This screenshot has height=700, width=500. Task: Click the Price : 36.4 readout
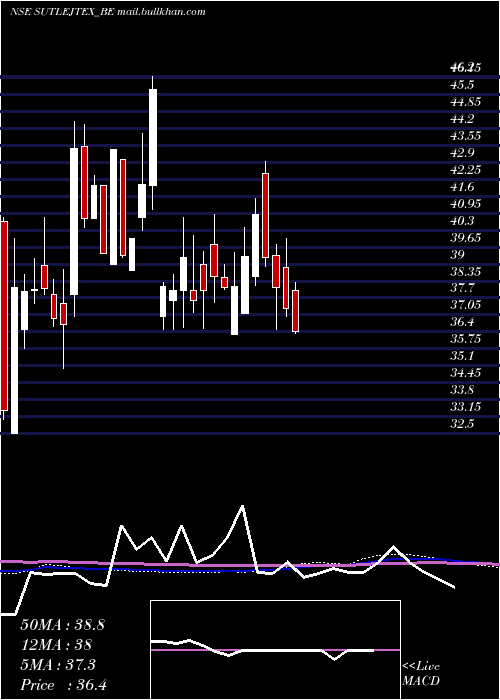click(x=63, y=685)
